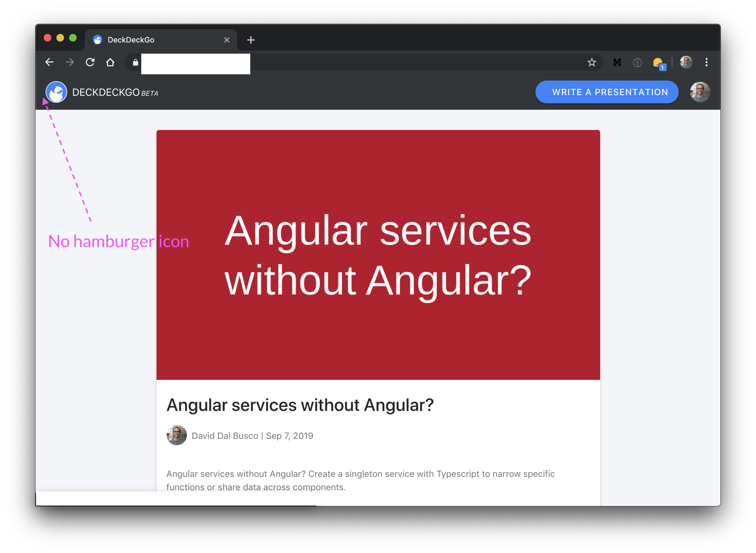756x553 pixels.
Task: Click the reload page icon
Action: pyautogui.click(x=90, y=62)
